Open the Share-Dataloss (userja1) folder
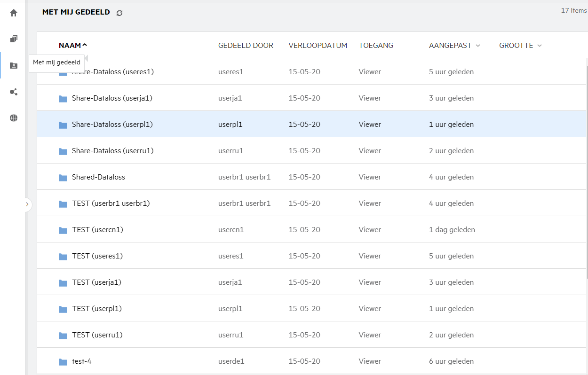This screenshot has height=375, width=588. 112,98
